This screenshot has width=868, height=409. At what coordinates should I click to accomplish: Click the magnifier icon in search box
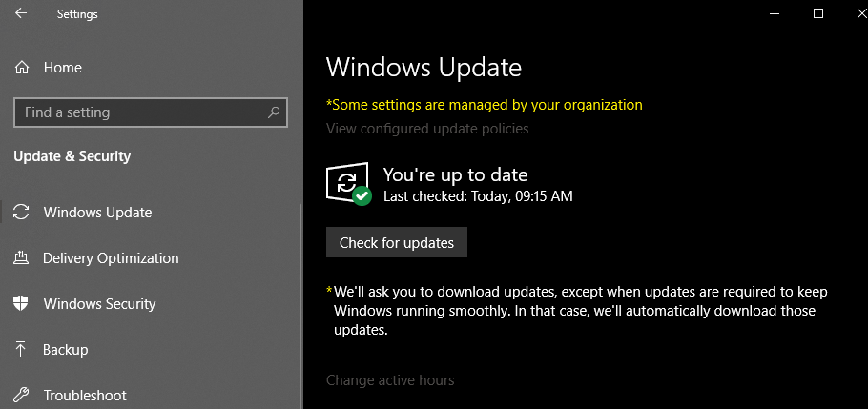pyautogui.click(x=274, y=112)
